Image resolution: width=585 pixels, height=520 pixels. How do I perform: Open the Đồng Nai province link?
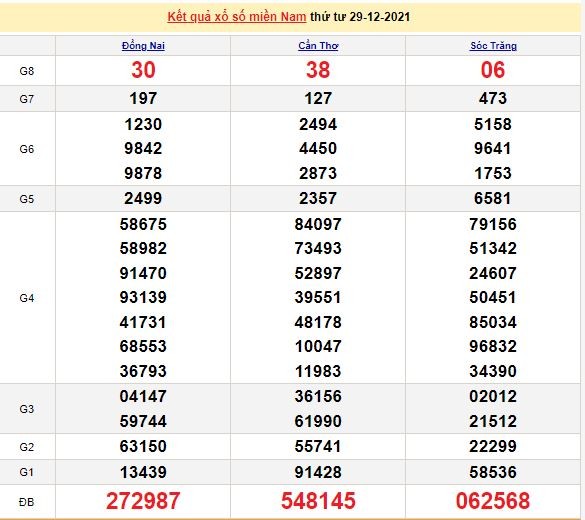(143, 46)
